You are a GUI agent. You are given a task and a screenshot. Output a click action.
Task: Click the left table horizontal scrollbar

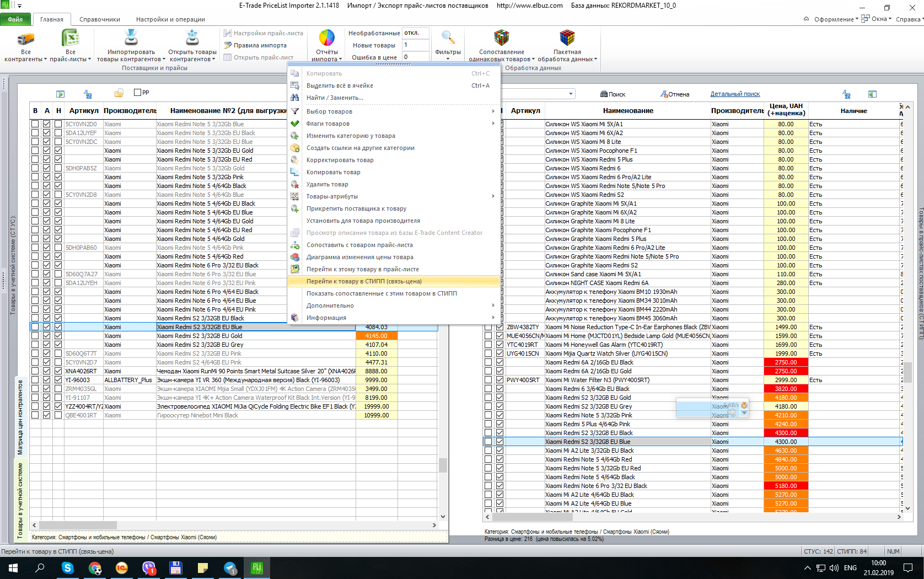[x=234, y=525]
